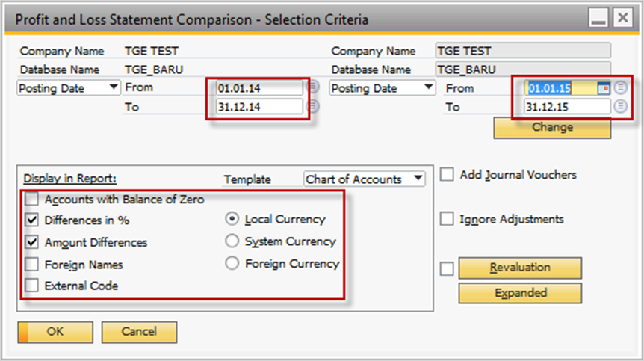Open the right Posting Date dropdown
644x361 pixels.
pyautogui.click(x=382, y=88)
